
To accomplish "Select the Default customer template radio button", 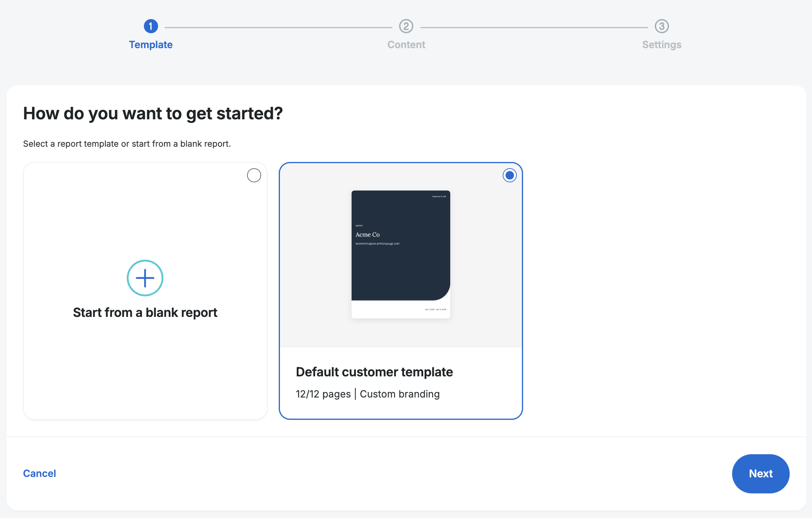I will pos(509,175).
